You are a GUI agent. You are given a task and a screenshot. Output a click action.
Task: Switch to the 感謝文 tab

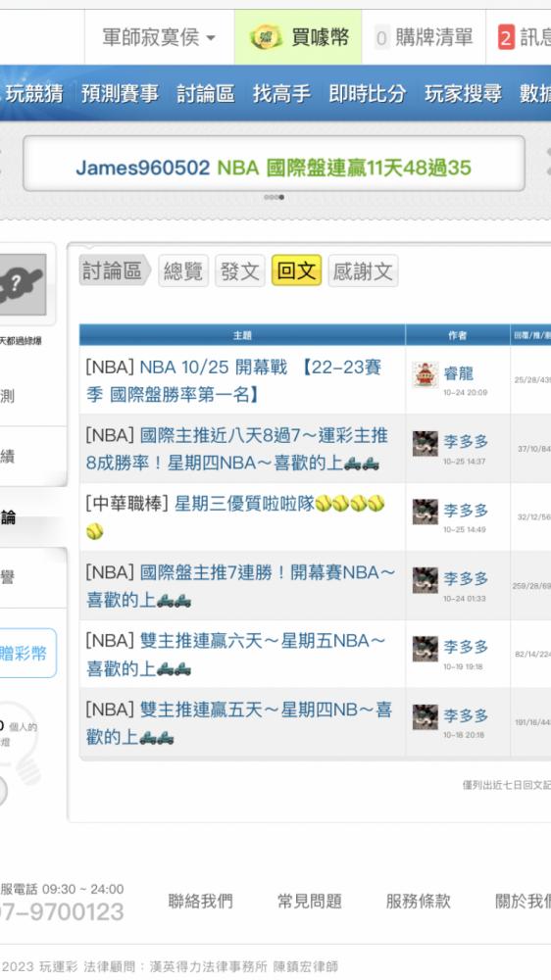[x=363, y=270]
